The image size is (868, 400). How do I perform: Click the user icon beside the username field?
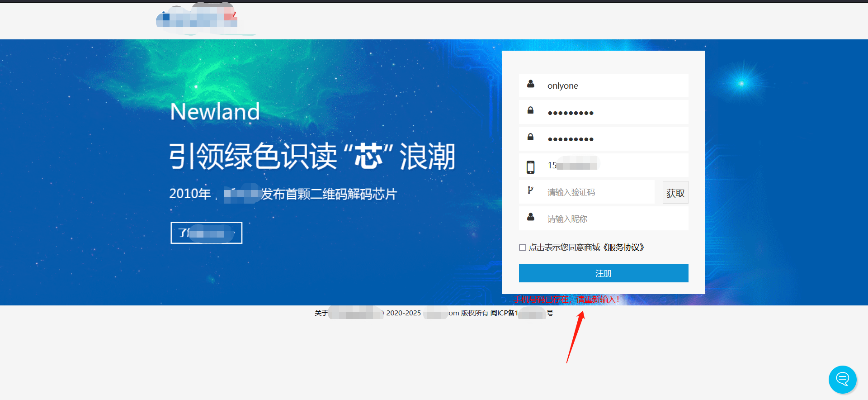click(x=531, y=84)
